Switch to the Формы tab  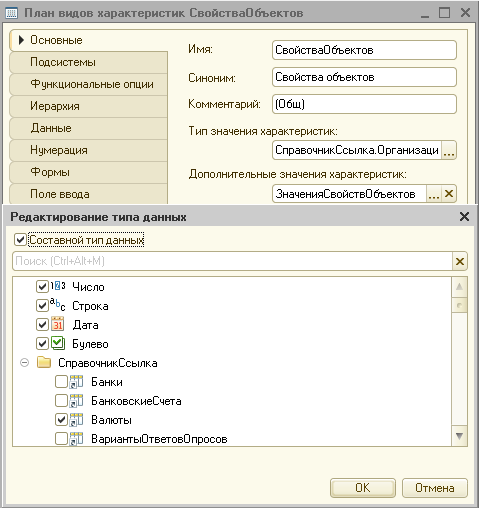(x=88, y=172)
